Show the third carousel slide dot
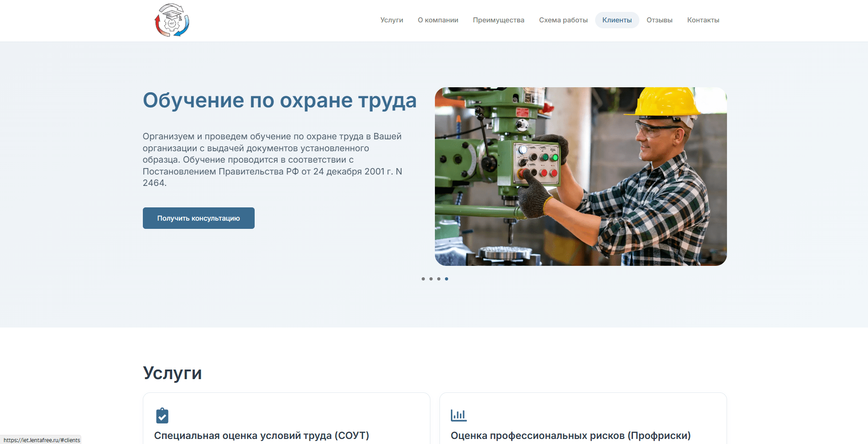The width and height of the screenshot is (868, 444). tap(439, 279)
